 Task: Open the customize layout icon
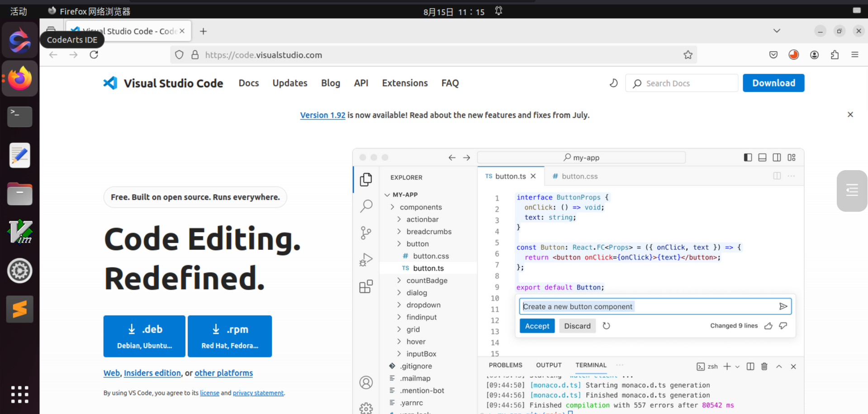[792, 157]
